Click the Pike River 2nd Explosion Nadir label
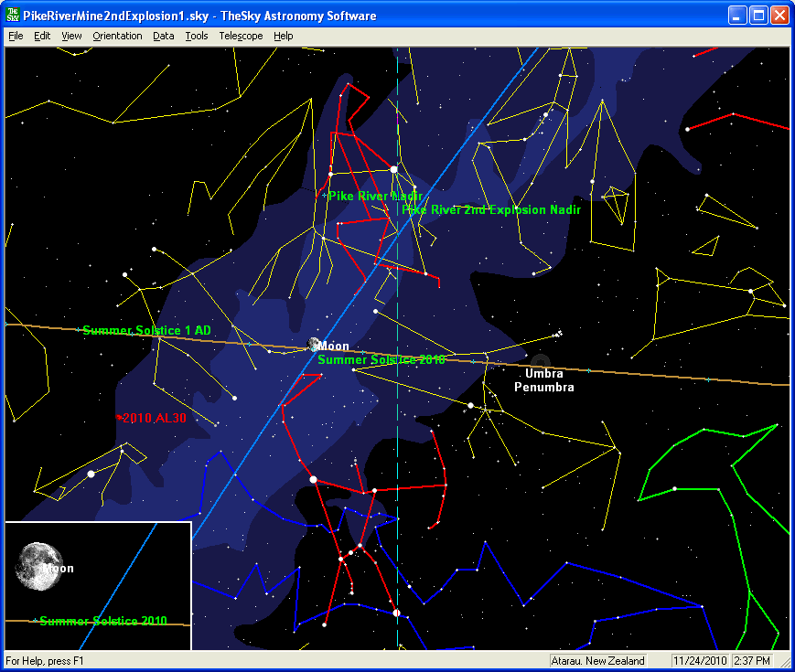This screenshot has height=672, width=795. (x=492, y=209)
